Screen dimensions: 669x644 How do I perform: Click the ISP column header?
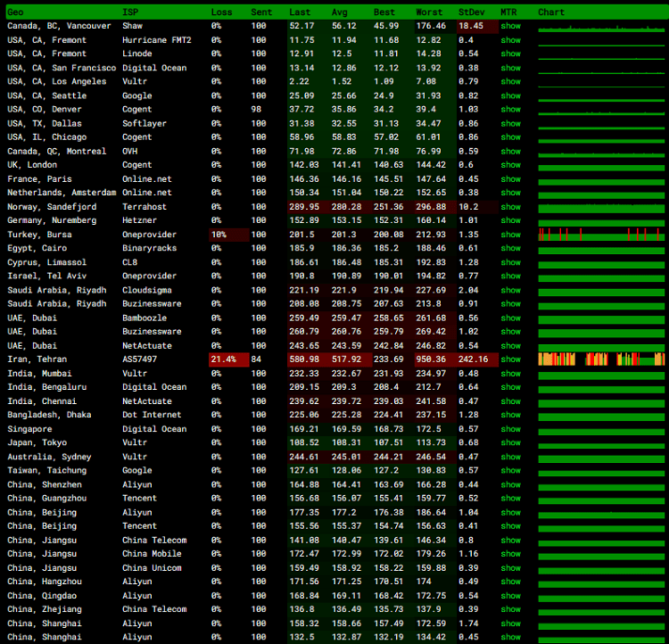pos(130,12)
